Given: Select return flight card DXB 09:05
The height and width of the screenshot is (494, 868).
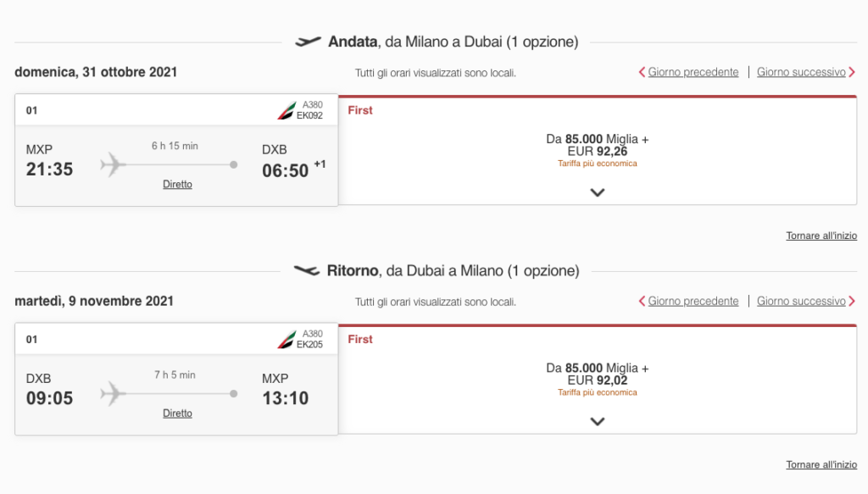Looking at the screenshot, I should 176,379.
